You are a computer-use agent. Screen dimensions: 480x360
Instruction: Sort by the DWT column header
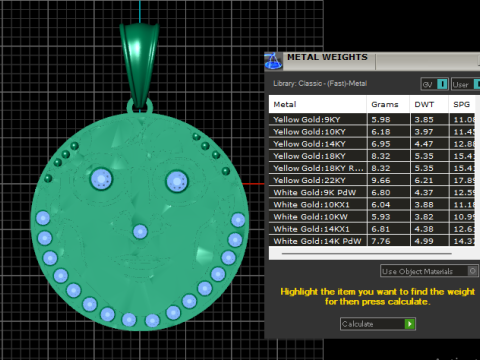(x=429, y=104)
